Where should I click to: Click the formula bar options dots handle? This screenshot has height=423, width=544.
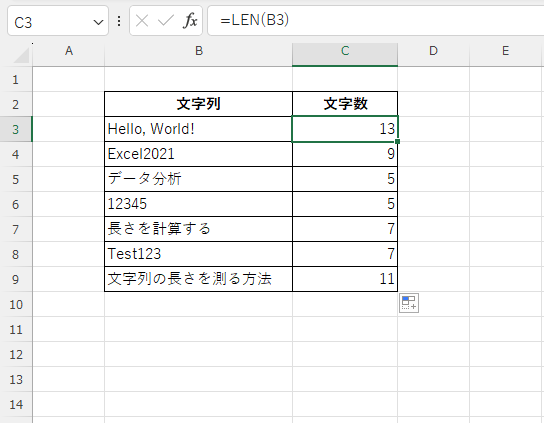(x=119, y=21)
